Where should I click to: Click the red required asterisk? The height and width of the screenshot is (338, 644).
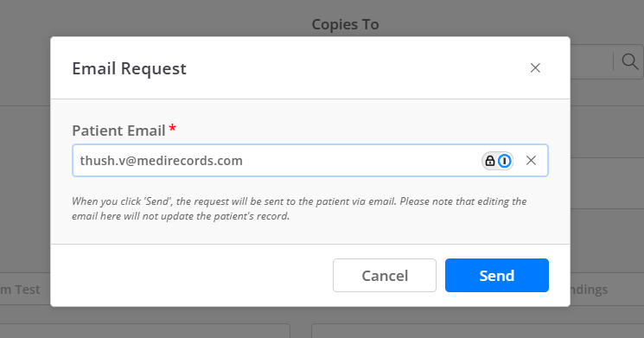tap(173, 128)
